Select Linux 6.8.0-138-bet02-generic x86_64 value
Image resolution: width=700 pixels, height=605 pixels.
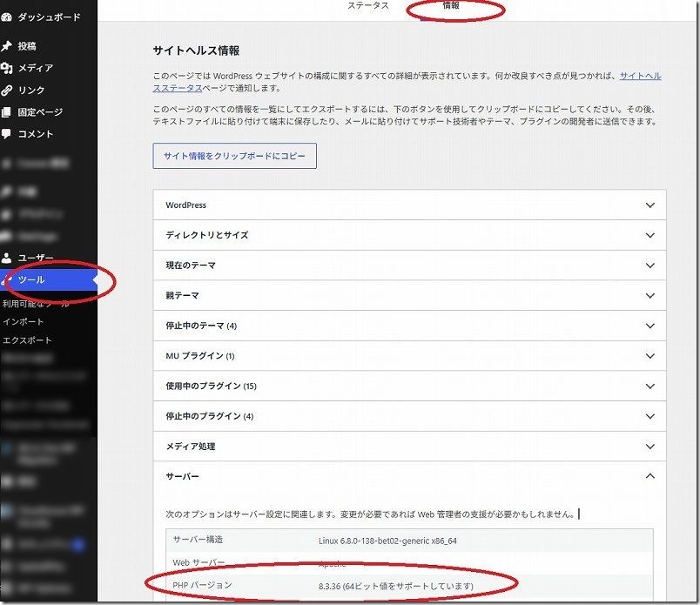(x=387, y=541)
